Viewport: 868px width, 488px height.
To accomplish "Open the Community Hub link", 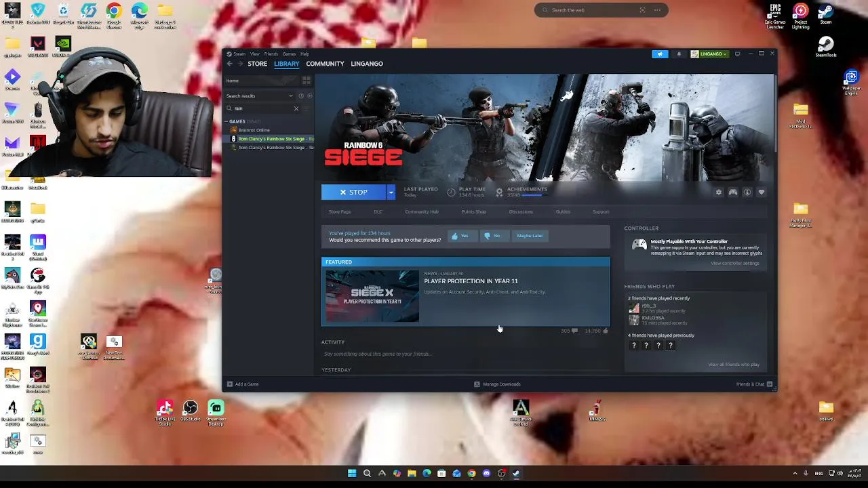I will click(422, 212).
